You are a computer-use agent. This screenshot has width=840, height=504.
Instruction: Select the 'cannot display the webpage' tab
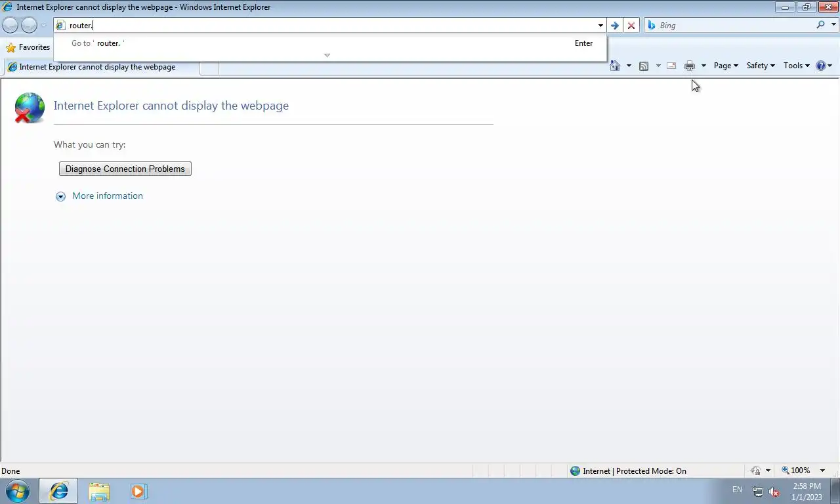[102, 67]
